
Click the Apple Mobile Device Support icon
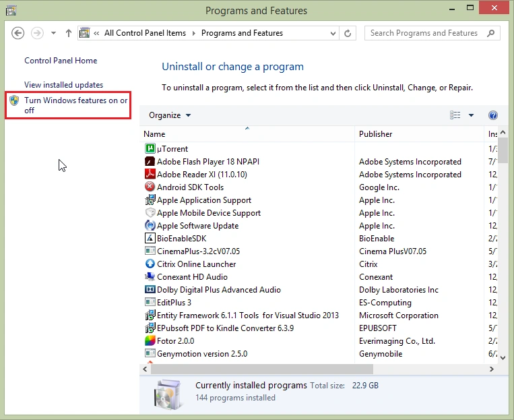coord(150,212)
